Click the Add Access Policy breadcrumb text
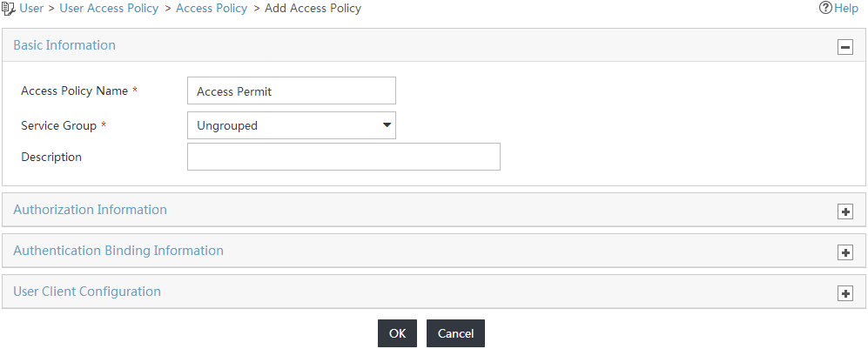Viewport: 868px width, 349px height. (313, 9)
